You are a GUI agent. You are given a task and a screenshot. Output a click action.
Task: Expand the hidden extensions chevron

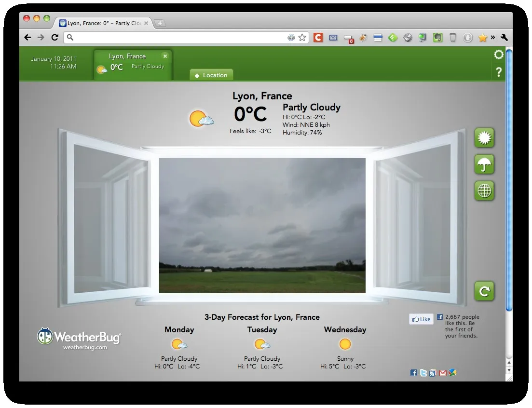click(493, 37)
